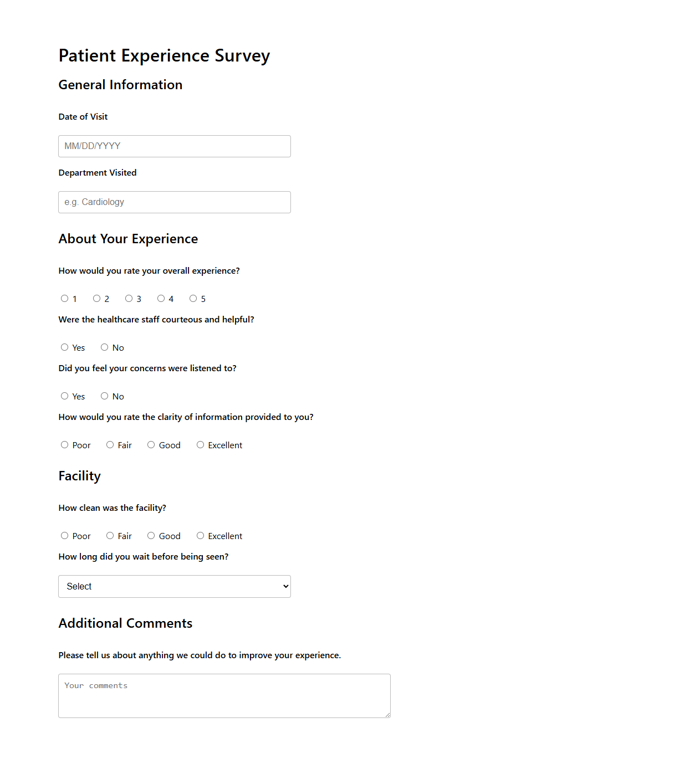
Task: Select Excellent for facility cleanliness
Action: tap(200, 535)
